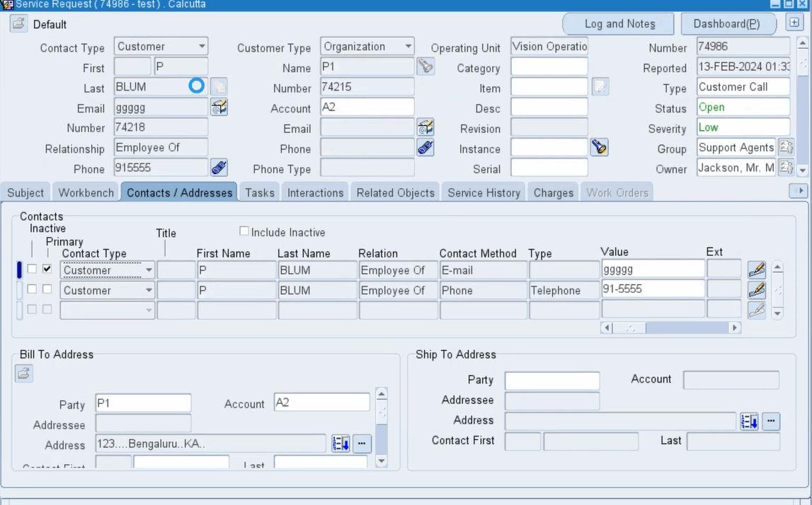This screenshot has height=505, width=812.
Task: Click the note icon beside the Item field
Action: (x=600, y=86)
